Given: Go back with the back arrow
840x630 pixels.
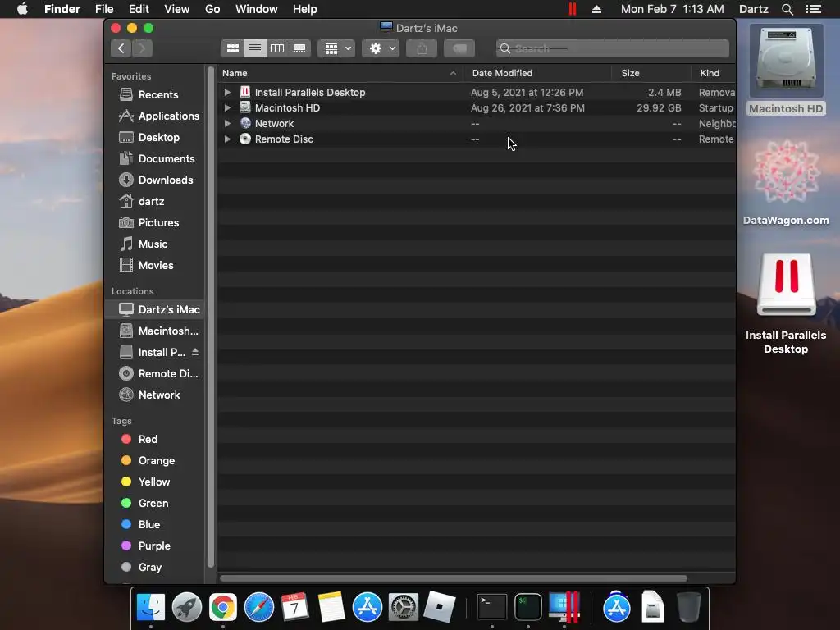Looking at the screenshot, I should click(121, 48).
